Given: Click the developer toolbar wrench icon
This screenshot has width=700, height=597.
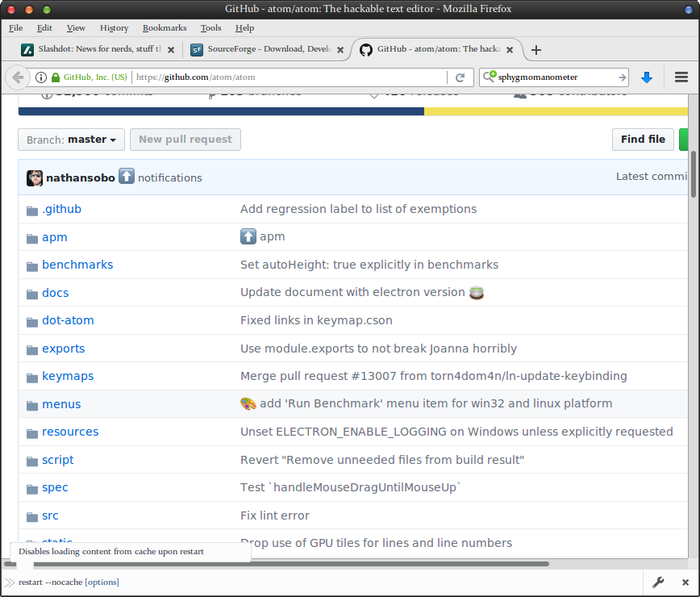Looking at the screenshot, I should tap(658, 582).
